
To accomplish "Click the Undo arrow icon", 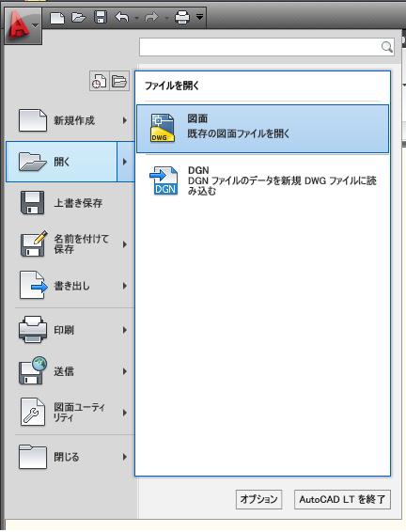I will tap(122, 17).
